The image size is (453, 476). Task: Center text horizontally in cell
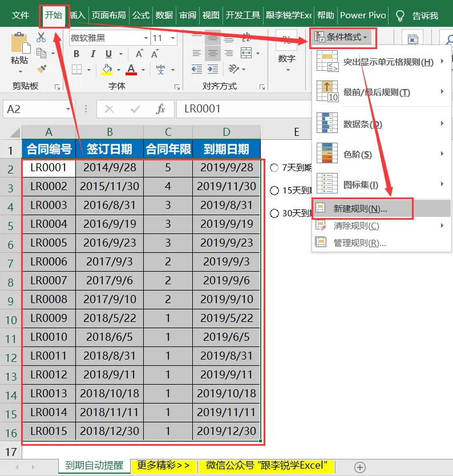213,54
